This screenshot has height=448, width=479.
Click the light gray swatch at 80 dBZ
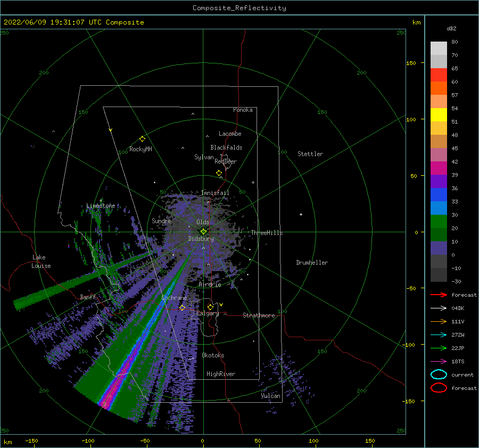coord(439,48)
